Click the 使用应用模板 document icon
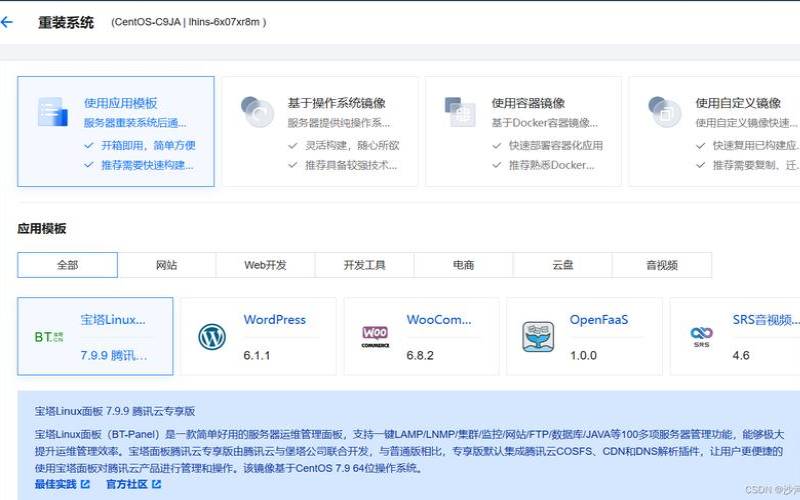Screen dimensions: 800x500 coord(52,111)
